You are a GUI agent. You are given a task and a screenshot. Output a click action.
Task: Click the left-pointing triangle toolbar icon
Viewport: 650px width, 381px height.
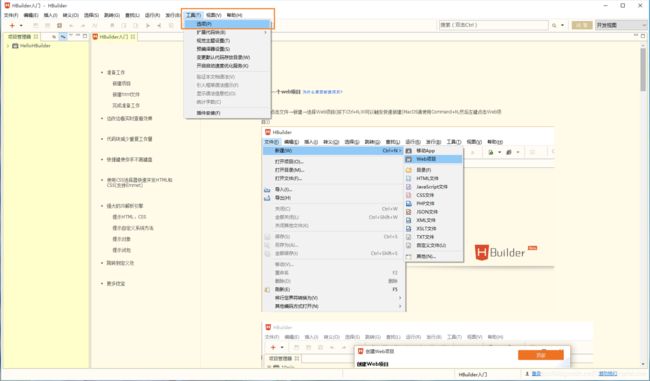159,26
